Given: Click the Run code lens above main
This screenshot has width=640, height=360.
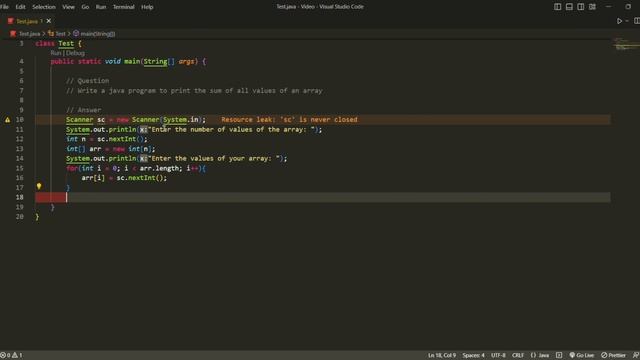Looking at the screenshot, I should coord(56,53).
